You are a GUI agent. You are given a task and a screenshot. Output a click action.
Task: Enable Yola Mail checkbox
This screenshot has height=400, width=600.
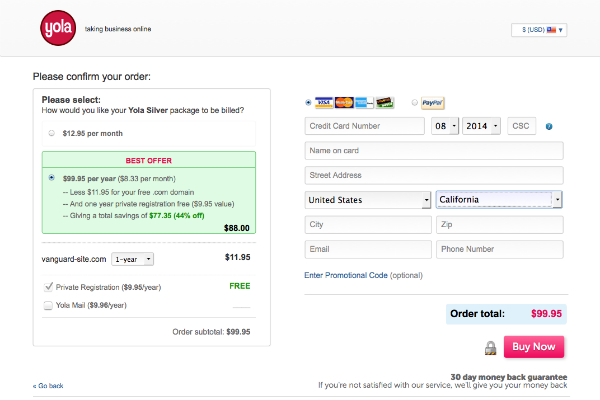click(48, 305)
